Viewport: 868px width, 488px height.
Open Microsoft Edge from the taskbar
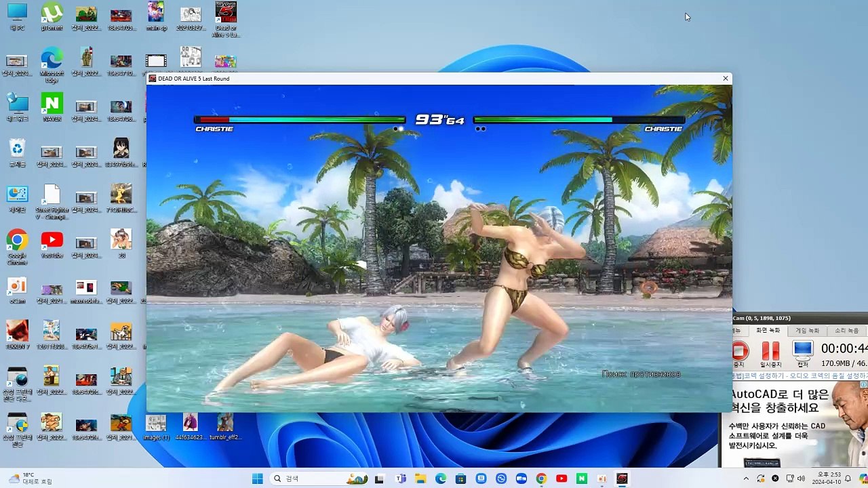click(441, 479)
